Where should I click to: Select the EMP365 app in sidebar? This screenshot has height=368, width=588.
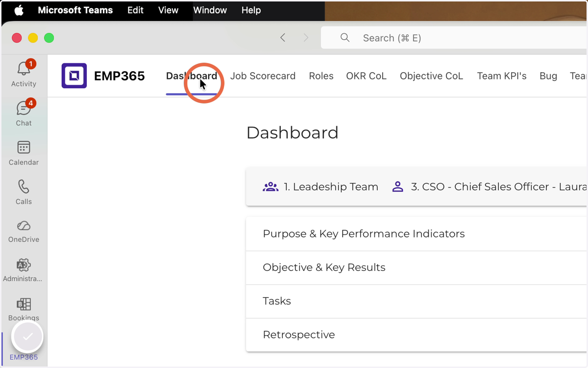coord(24,357)
